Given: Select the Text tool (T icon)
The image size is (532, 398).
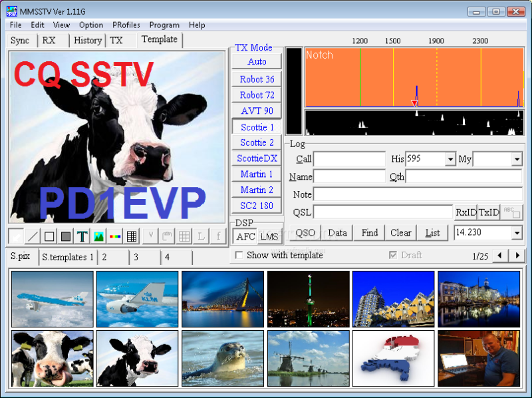Looking at the screenshot, I should [x=82, y=236].
